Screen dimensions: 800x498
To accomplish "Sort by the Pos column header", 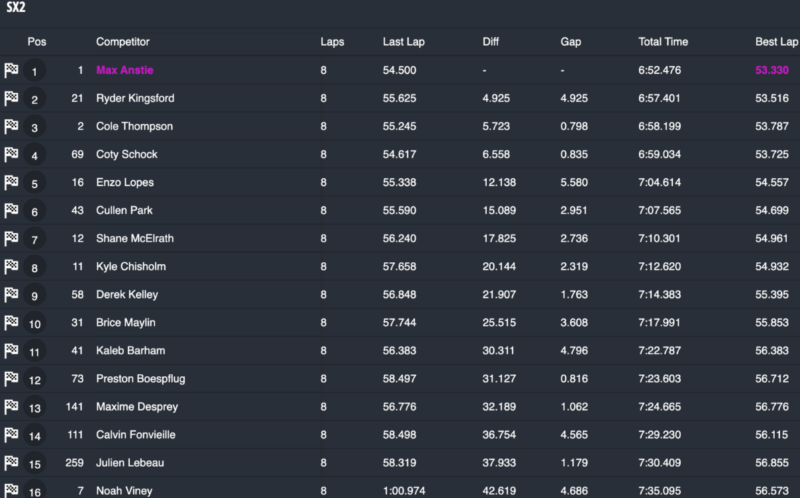I will coord(37,42).
